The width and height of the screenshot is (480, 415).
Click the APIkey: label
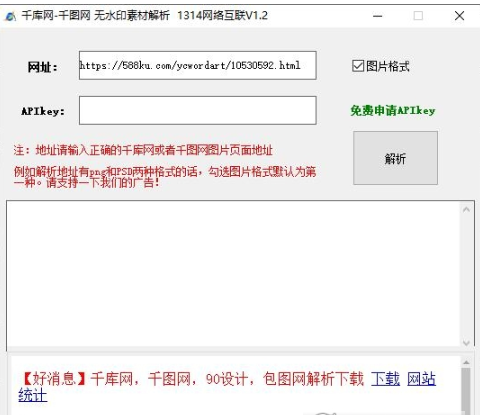click(x=43, y=111)
